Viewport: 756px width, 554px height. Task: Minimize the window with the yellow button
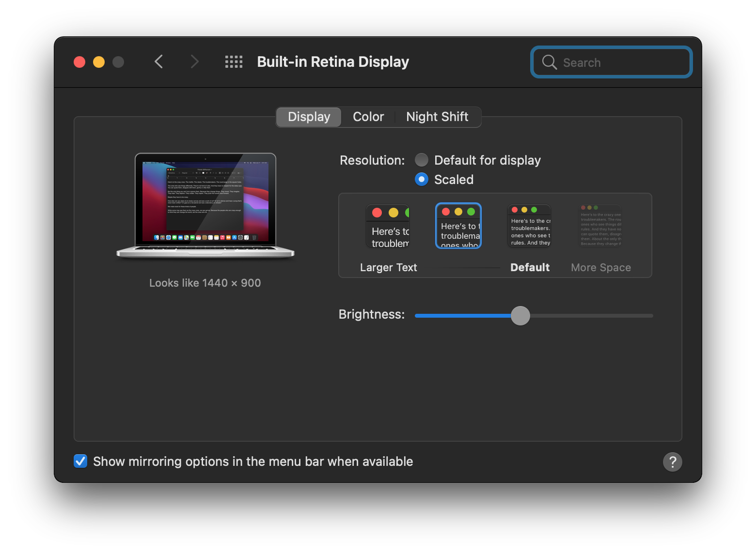coord(99,62)
